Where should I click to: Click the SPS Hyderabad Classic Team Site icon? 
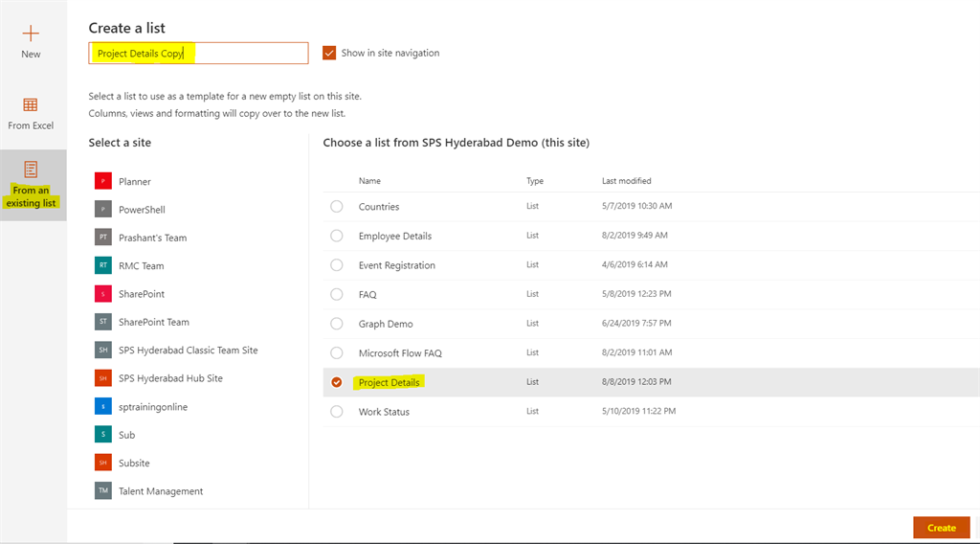(103, 351)
